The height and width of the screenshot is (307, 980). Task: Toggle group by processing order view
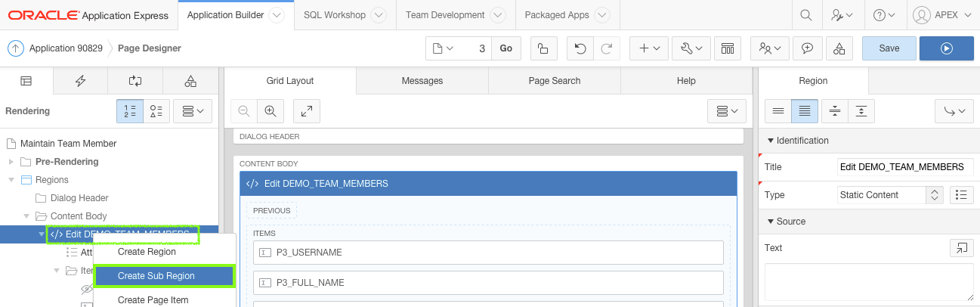[x=129, y=111]
